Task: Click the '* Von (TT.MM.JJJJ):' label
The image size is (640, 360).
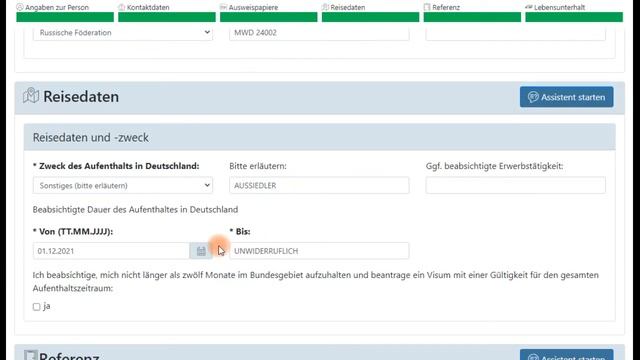Action: 73,231
